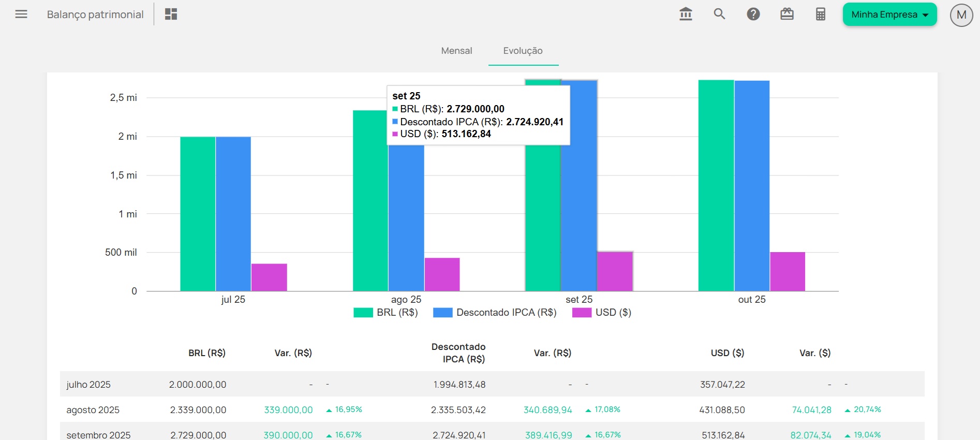The width and height of the screenshot is (980, 440).
Task: Open help question mark icon
Action: 753,14
